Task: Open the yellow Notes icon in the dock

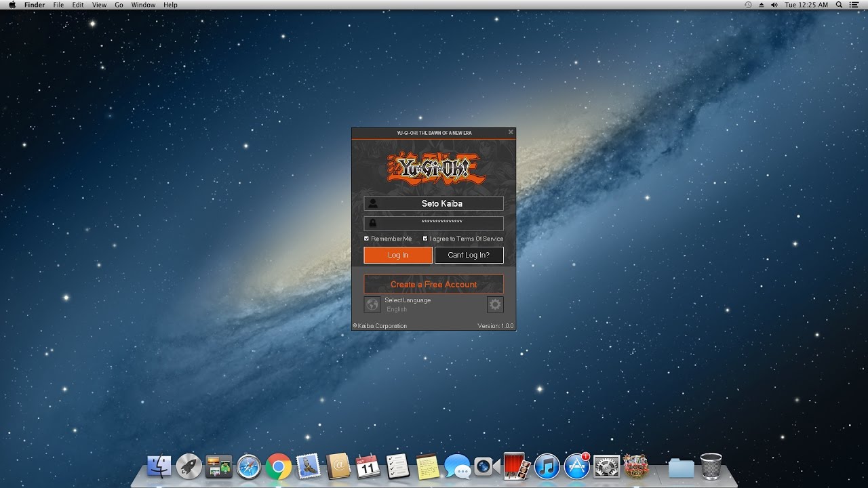Action: 428,466
